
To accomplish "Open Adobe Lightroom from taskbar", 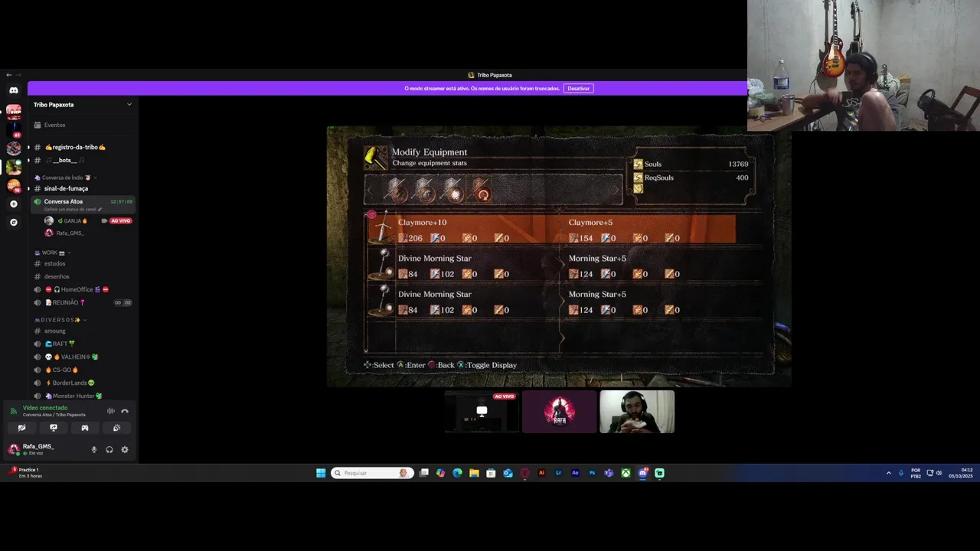I will (x=558, y=473).
